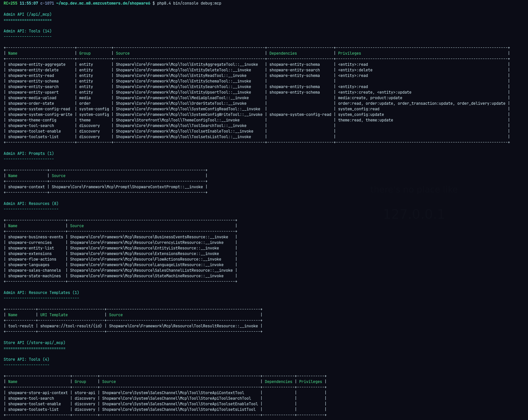Click the "Store API: Tools (4)" heading
528x420 pixels.
click(x=27, y=359)
